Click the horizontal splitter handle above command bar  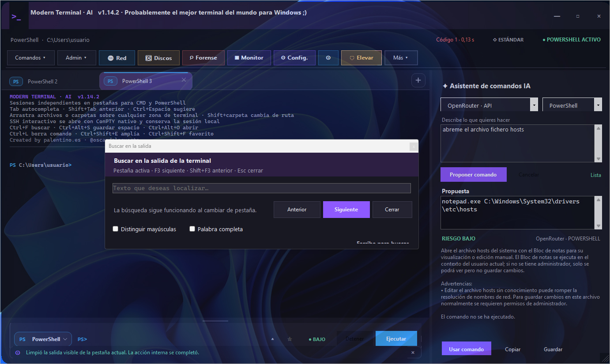[x=215, y=321]
